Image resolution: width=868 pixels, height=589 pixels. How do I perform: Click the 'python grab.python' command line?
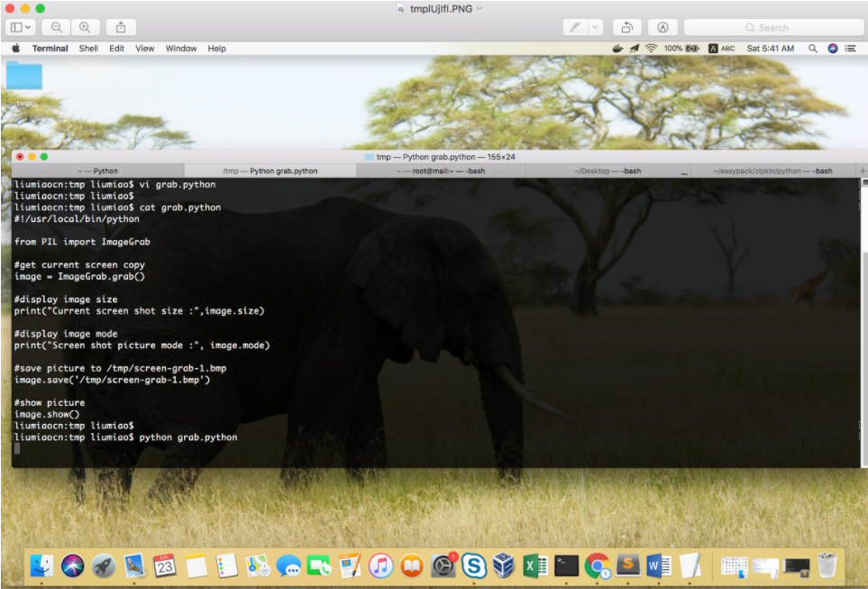click(125, 437)
